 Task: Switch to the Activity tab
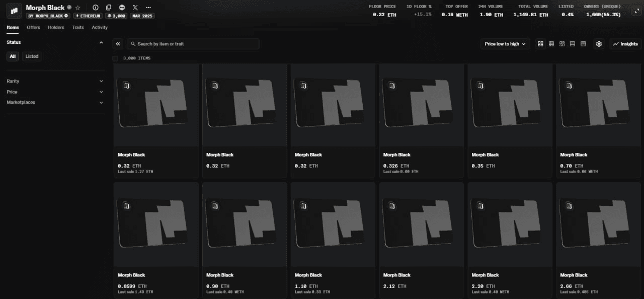tap(100, 27)
